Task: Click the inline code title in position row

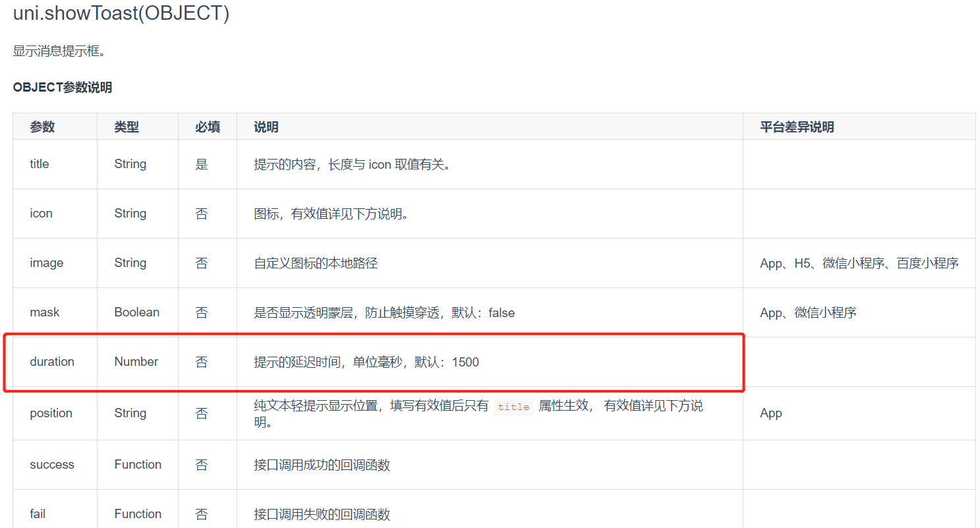Action: pyautogui.click(x=513, y=407)
